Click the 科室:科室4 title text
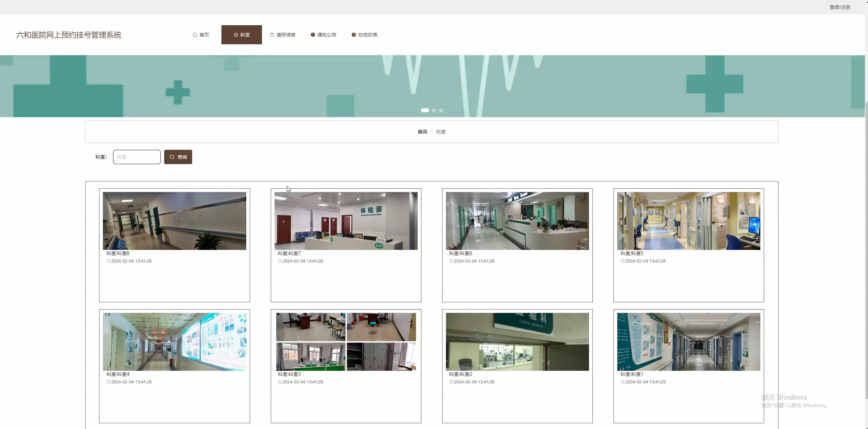 click(x=118, y=374)
